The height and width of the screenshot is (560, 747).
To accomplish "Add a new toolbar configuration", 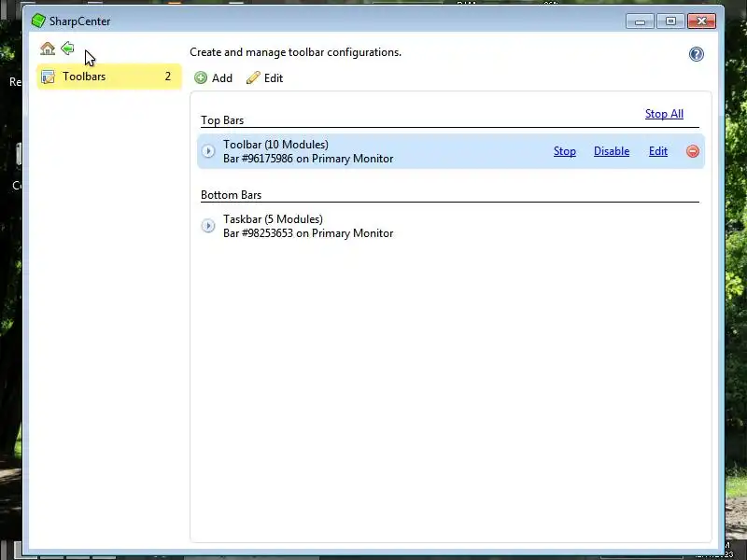I will pos(214,78).
